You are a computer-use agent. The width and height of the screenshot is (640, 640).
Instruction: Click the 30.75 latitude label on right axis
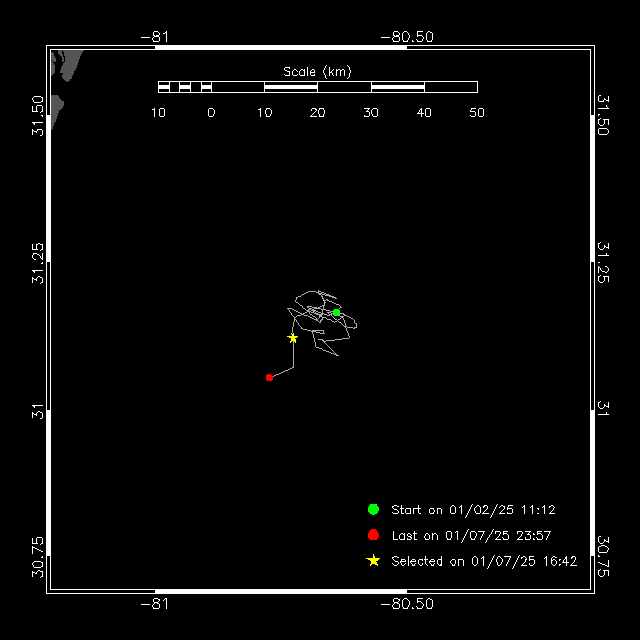click(603, 556)
